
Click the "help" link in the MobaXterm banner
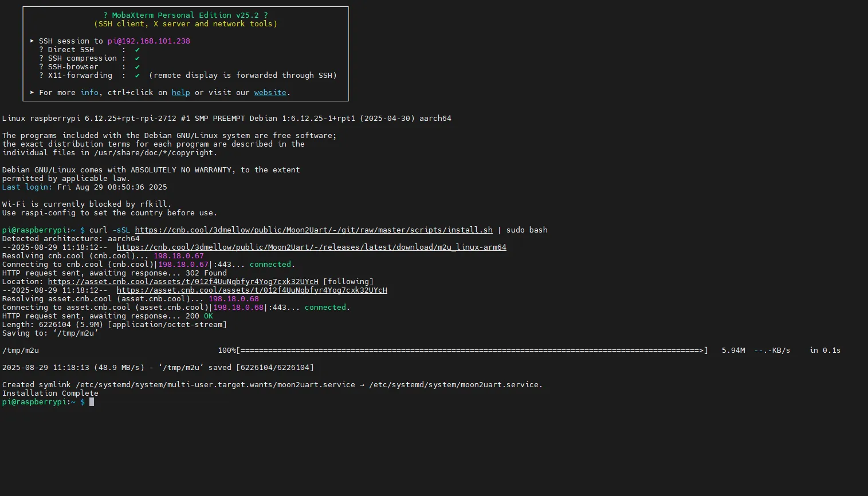pos(180,93)
